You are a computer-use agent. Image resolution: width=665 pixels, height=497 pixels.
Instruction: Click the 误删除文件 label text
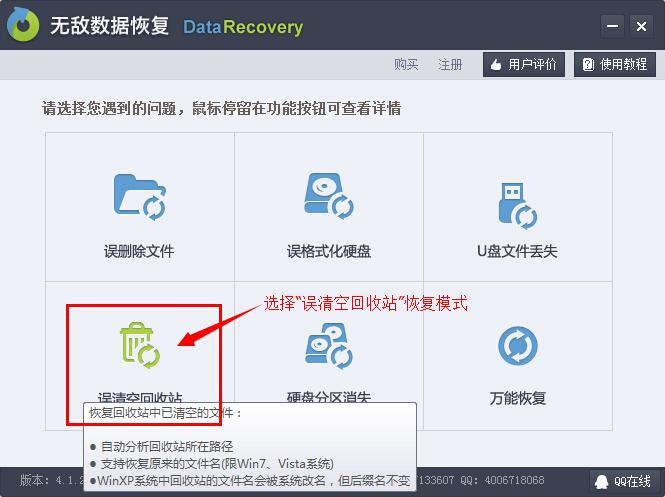[139, 251]
